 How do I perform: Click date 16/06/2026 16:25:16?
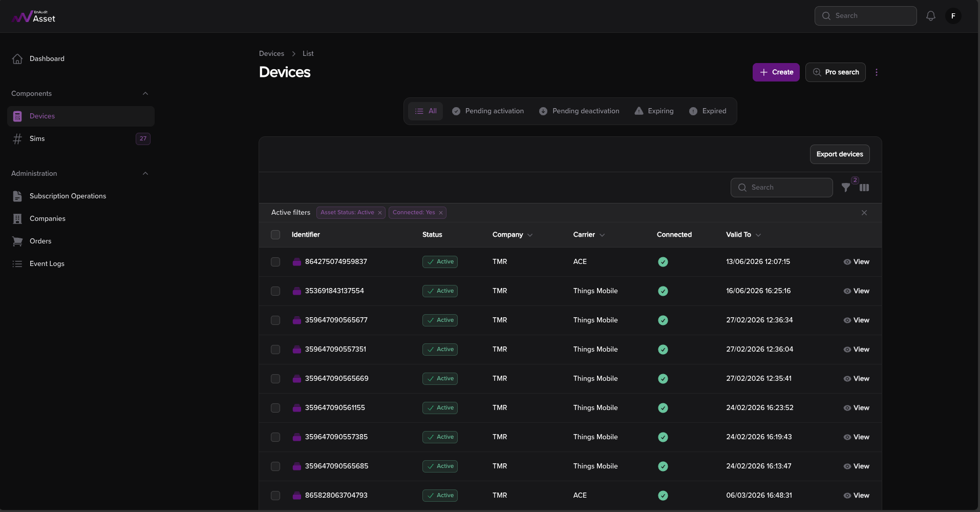tap(758, 291)
